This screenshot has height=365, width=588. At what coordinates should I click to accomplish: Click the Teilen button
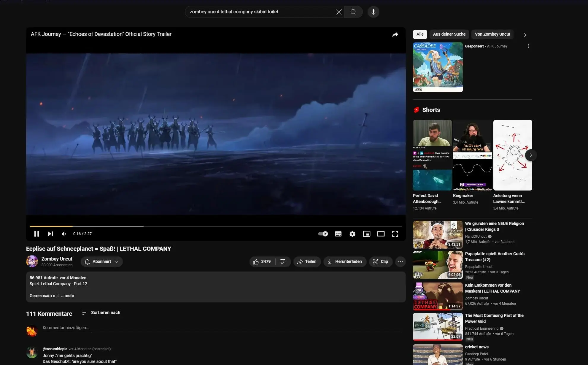pyautogui.click(x=307, y=261)
